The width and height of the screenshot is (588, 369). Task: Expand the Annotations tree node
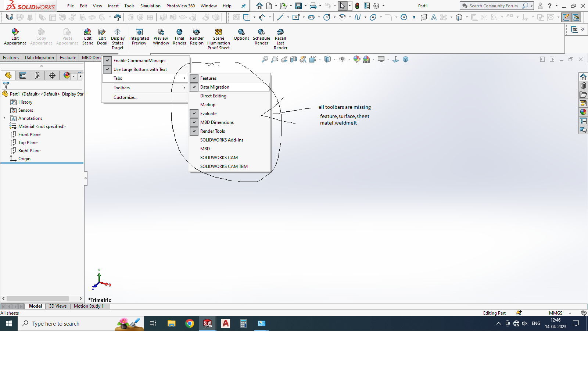pyautogui.click(x=4, y=118)
